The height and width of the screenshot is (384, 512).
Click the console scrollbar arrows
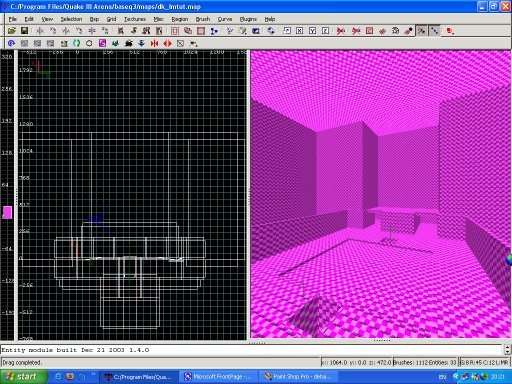click(x=507, y=350)
